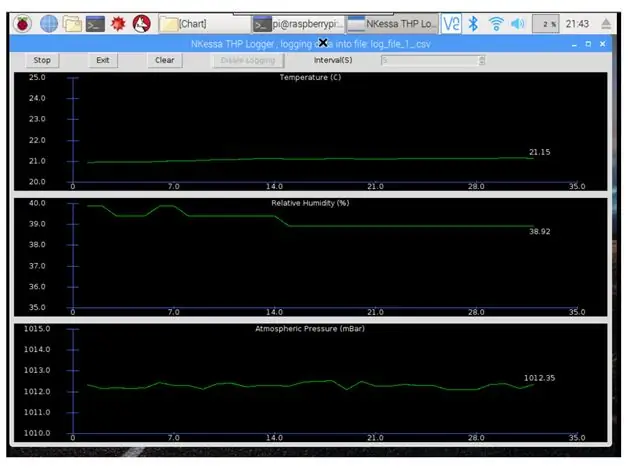Viewport: 628px width, 469px height.
Task: Clear the charts with Clear button
Action: (165, 60)
